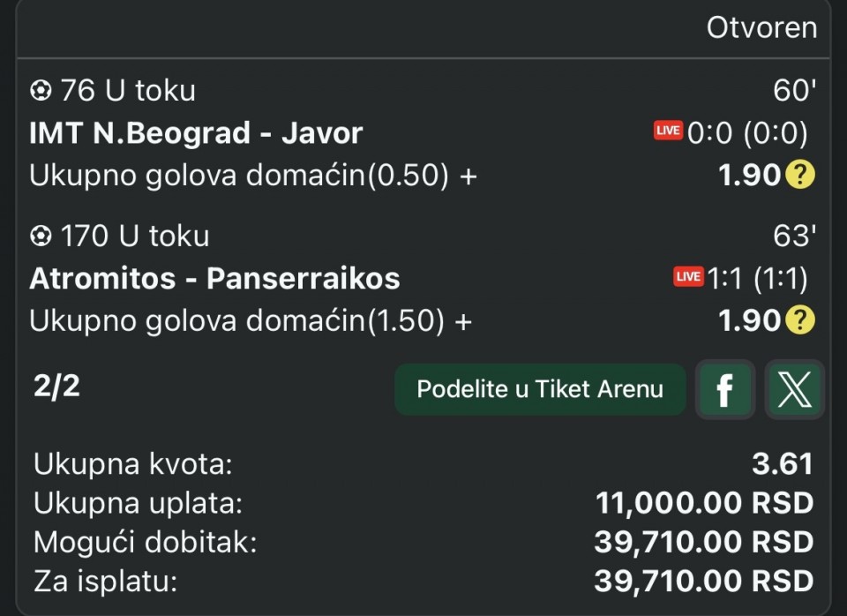The image size is (847, 616).
Task: Click the yellow help icon for IMT bet
Action: tap(799, 176)
